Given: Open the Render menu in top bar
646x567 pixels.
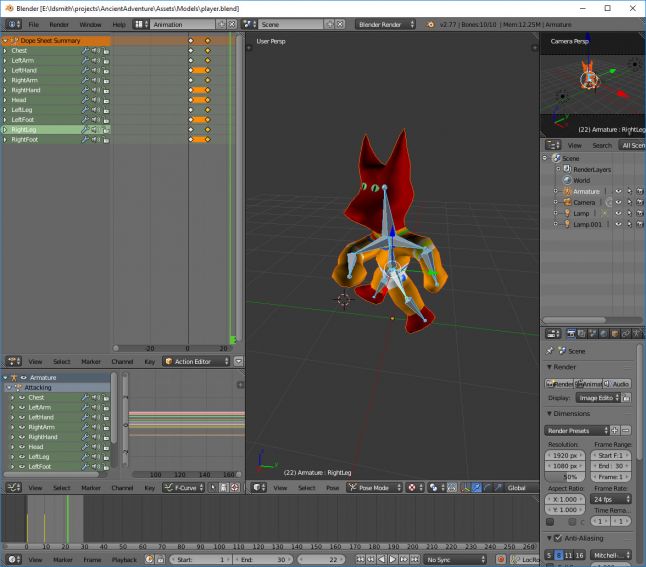Looking at the screenshot, I should tap(59, 23).
